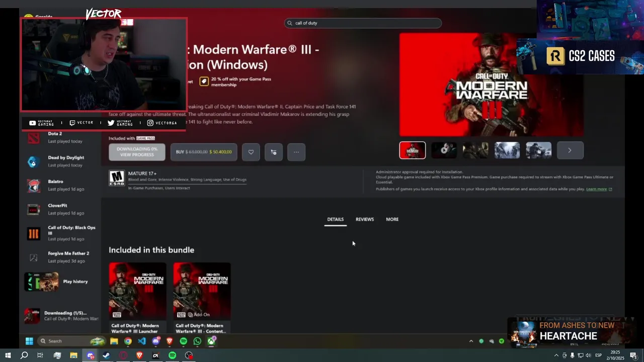Viewport: 644px width, 362px height.
Task: Open OBS Studio on the bottom taskbar
Action: coord(189,355)
